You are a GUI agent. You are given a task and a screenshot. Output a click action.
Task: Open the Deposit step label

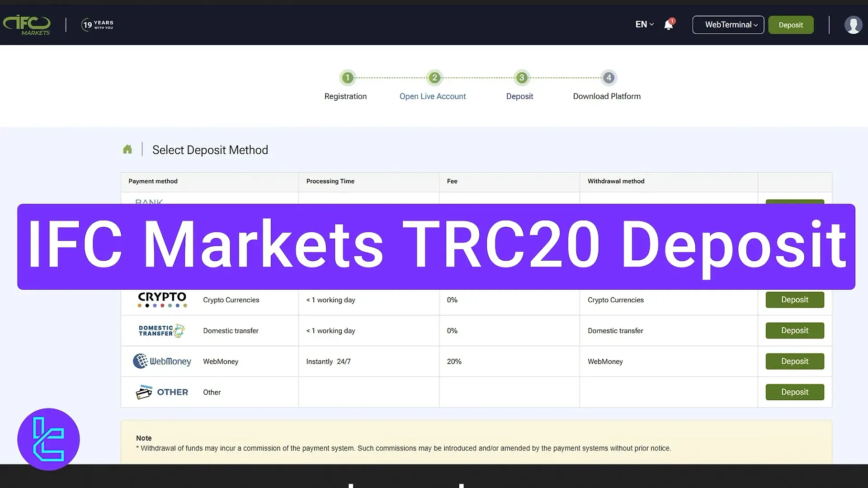pos(519,96)
